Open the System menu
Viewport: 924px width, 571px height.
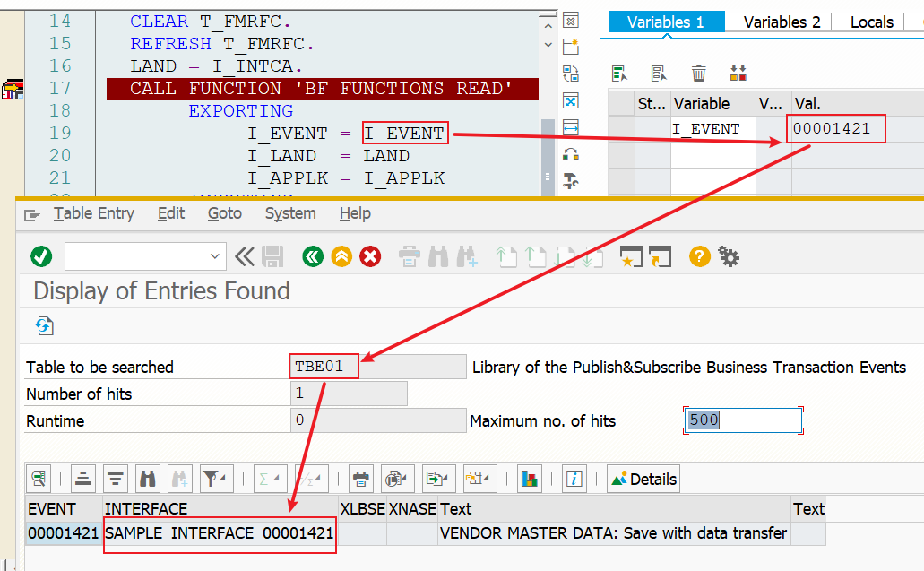290,213
